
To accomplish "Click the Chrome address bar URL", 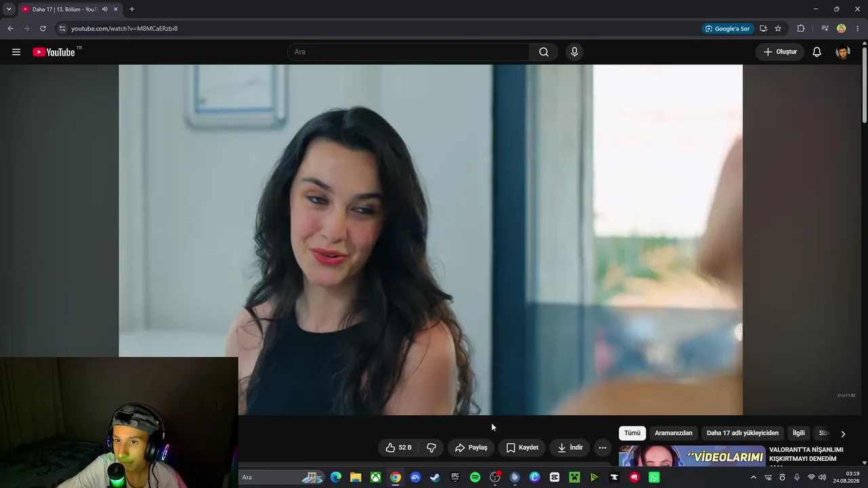I will pyautogui.click(x=124, y=28).
